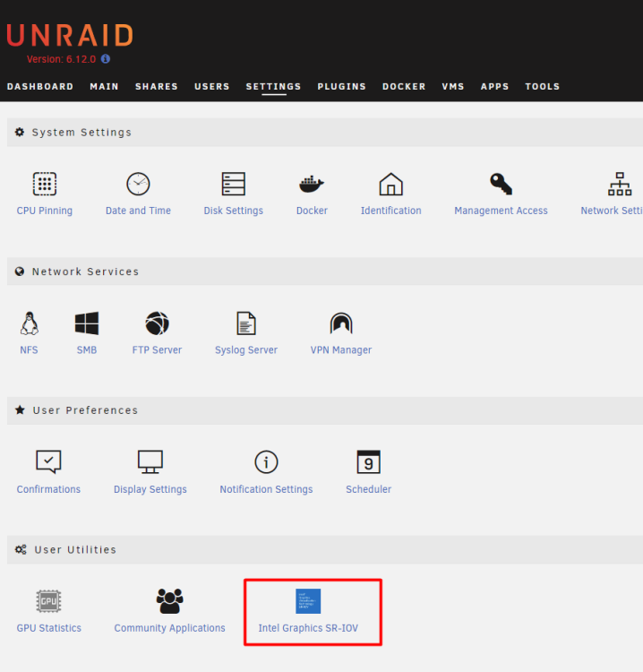This screenshot has width=643, height=672.
Task: Click the Confirmations link text
Action: 48,489
